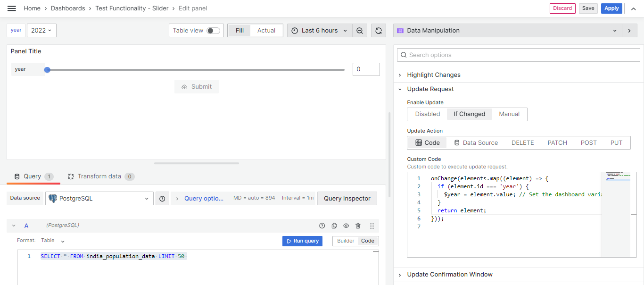Choose POST as the Update Action

589,143
